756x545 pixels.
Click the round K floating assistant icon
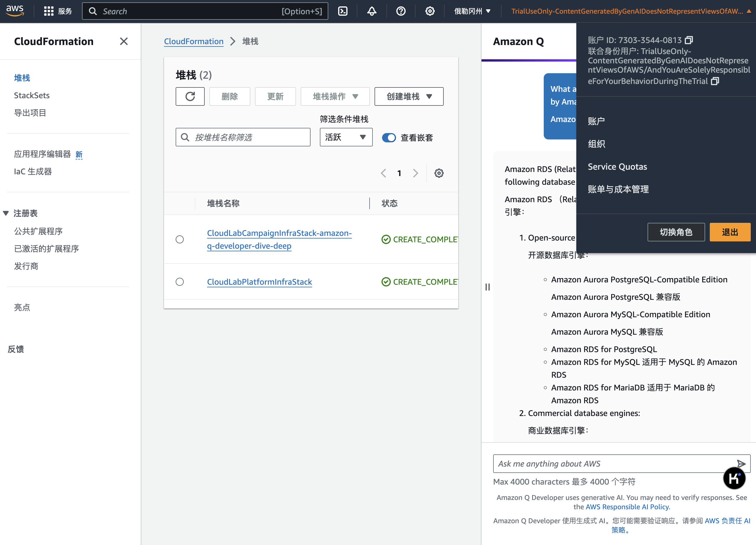click(734, 478)
